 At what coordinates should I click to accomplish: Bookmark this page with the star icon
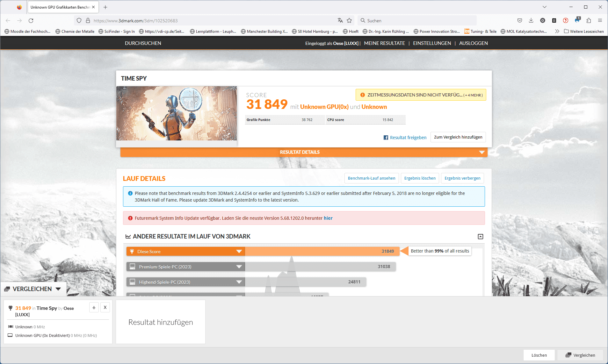(349, 20)
